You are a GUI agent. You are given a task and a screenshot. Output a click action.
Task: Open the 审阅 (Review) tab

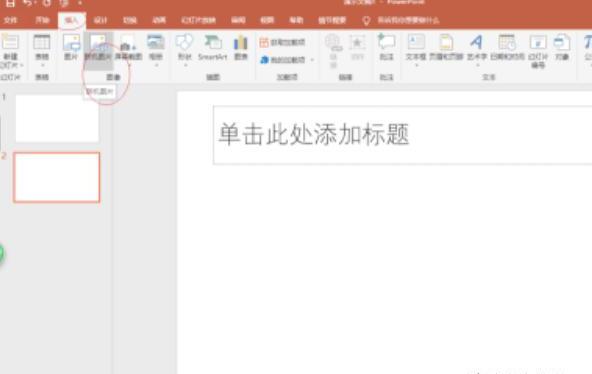[x=238, y=20]
